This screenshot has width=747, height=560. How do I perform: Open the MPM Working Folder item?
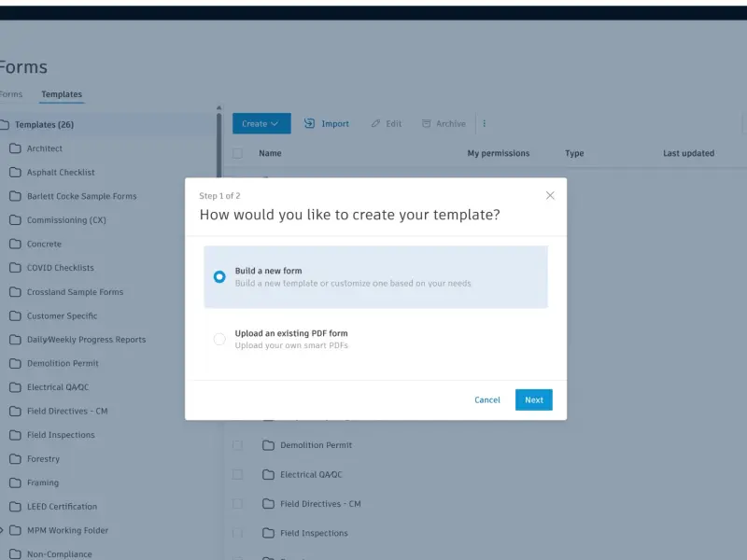coord(67,530)
